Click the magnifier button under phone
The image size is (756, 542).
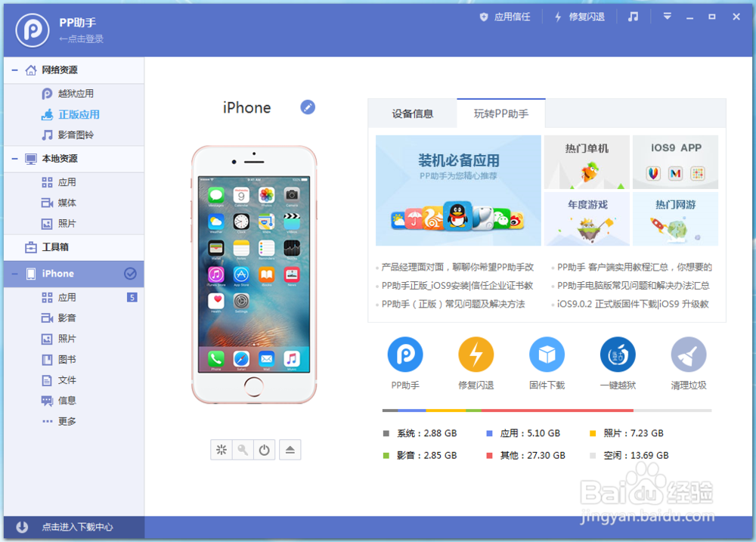click(x=243, y=450)
